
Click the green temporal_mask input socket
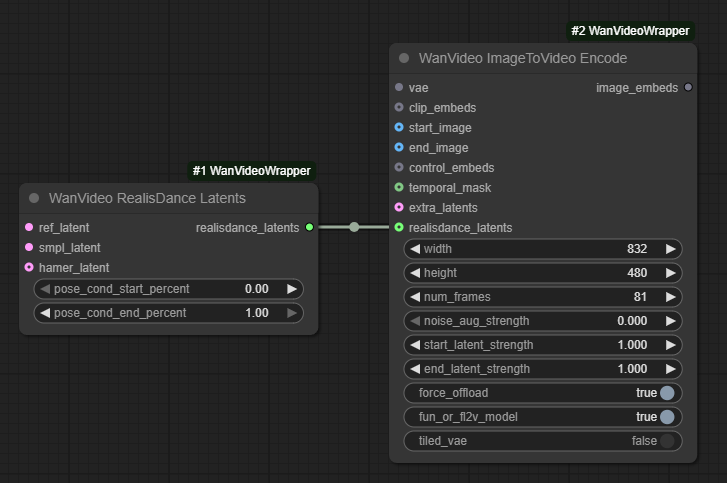399,187
